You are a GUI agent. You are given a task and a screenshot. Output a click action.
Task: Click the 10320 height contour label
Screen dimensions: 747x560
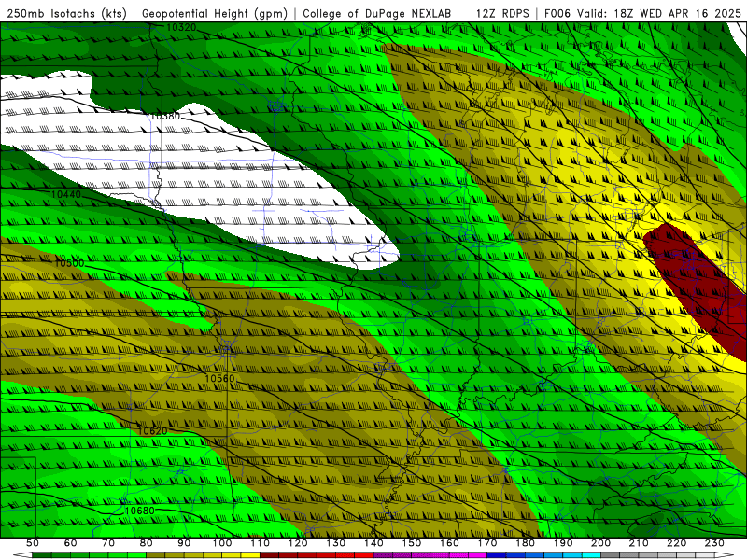[x=181, y=28]
